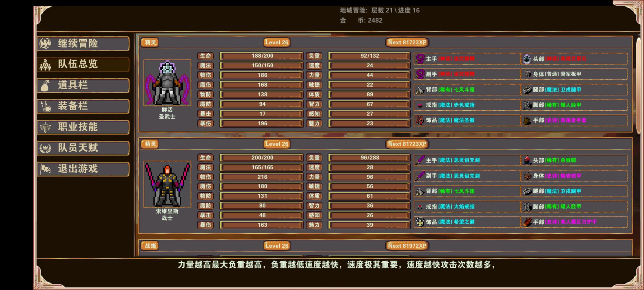Click 索维里斯's 暴击 value 48

pos(262,215)
